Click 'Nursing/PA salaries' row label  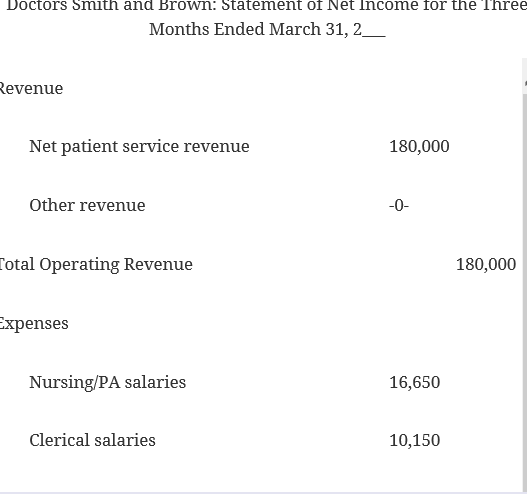click(x=108, y=382)
